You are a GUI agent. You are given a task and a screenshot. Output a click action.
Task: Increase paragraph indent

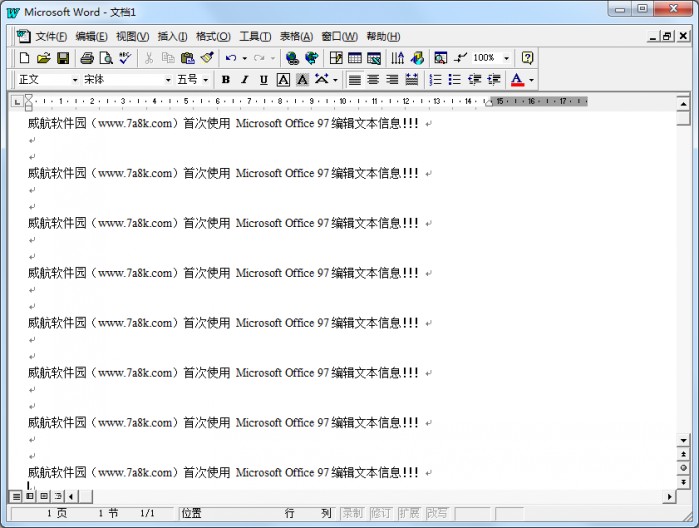(x=493, y=80)
